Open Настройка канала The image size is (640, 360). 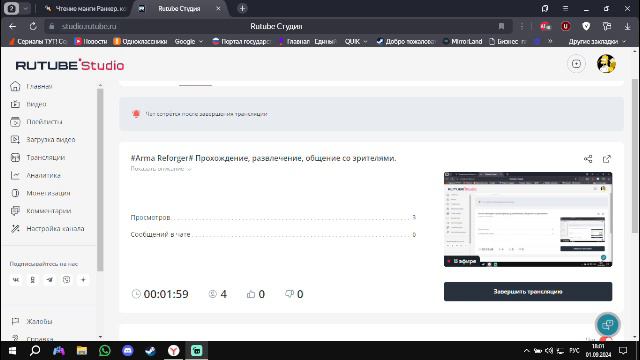click(x=47, y=229)
